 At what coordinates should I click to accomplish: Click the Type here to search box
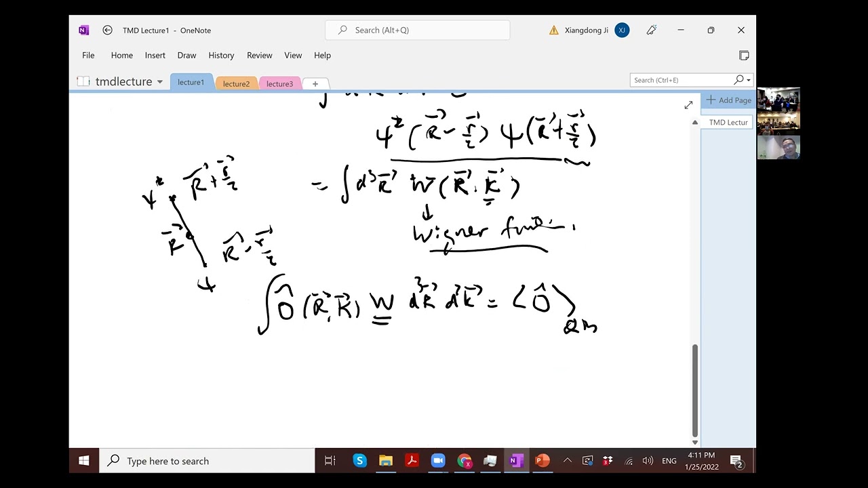coord(208,461)
